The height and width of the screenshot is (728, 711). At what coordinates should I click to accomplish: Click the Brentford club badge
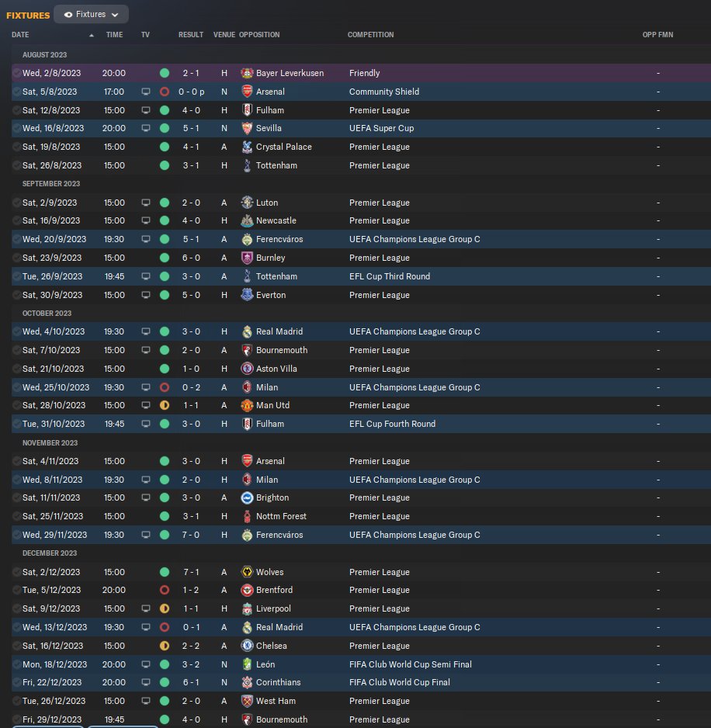point(247,590)
